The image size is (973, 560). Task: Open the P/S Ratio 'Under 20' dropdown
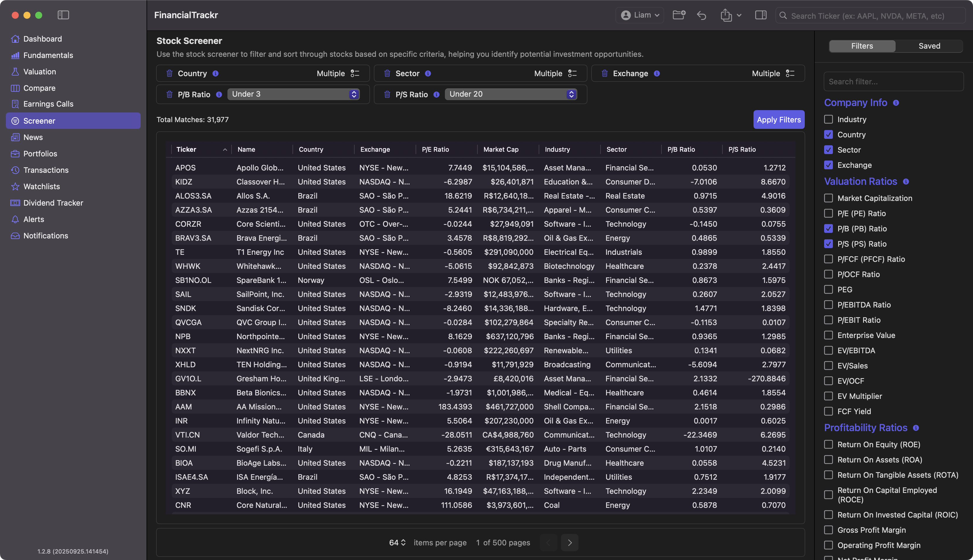(x=511, y=94)
